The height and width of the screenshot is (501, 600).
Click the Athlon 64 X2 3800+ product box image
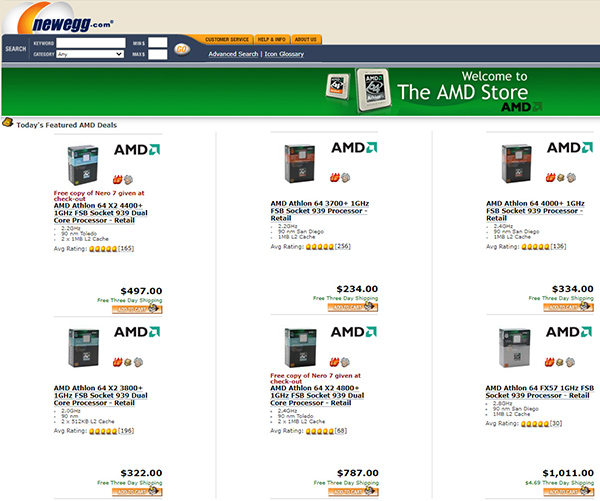(x=83, y=348)
